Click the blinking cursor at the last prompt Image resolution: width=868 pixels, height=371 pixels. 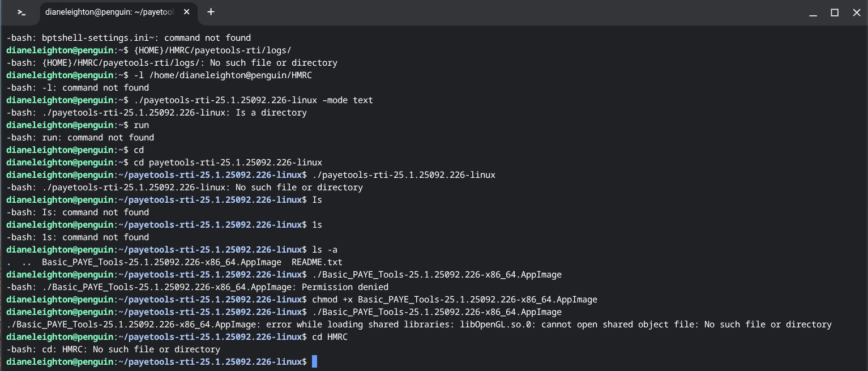click(x=314, y=362)
